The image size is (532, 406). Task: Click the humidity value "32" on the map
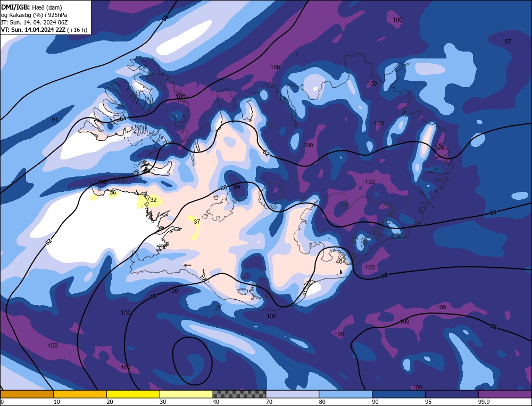click(153, 200)
